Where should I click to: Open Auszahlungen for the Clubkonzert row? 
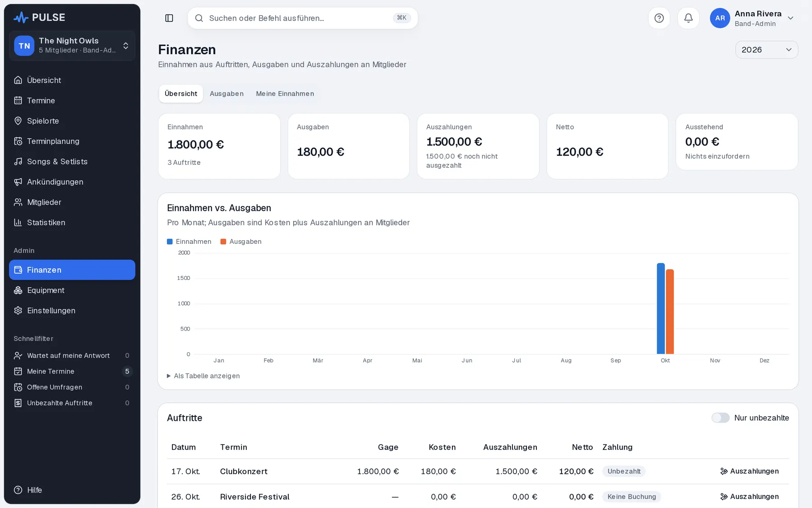click(749, 471)
